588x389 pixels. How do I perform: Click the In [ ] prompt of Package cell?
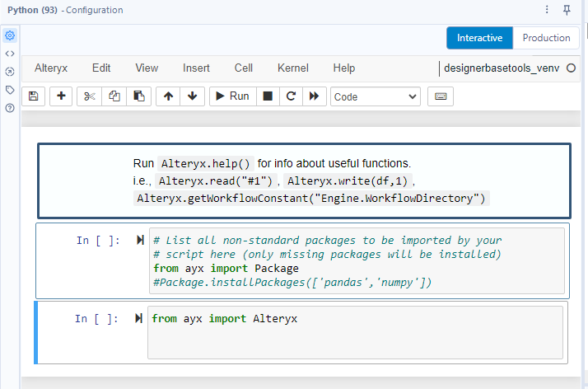98,240
